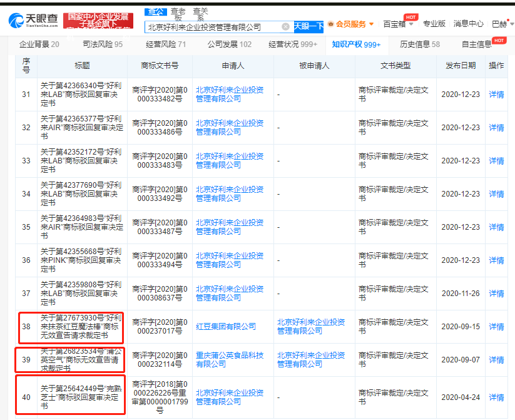Expand the 巴赫 user account dropdown
This screenshot has height=420, width=515.
click(502, 24)
